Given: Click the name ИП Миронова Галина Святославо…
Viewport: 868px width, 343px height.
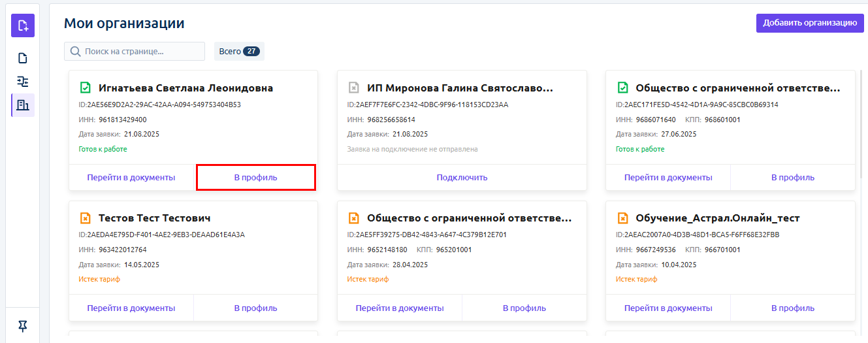Looking at the screenshot, I should 460,88.
